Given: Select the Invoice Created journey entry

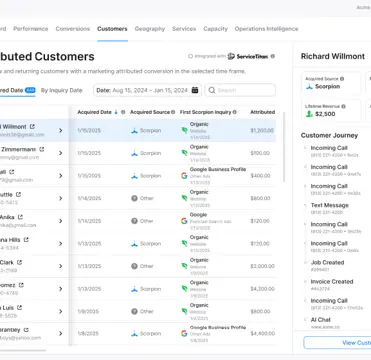Looking at the screenshot, I should tap(332, 284).
